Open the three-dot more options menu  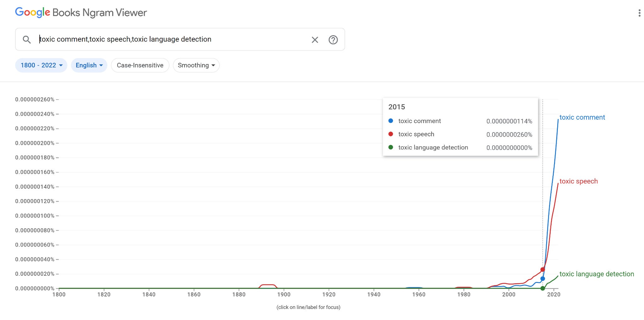pyautogui.click(x=639, y=13)
